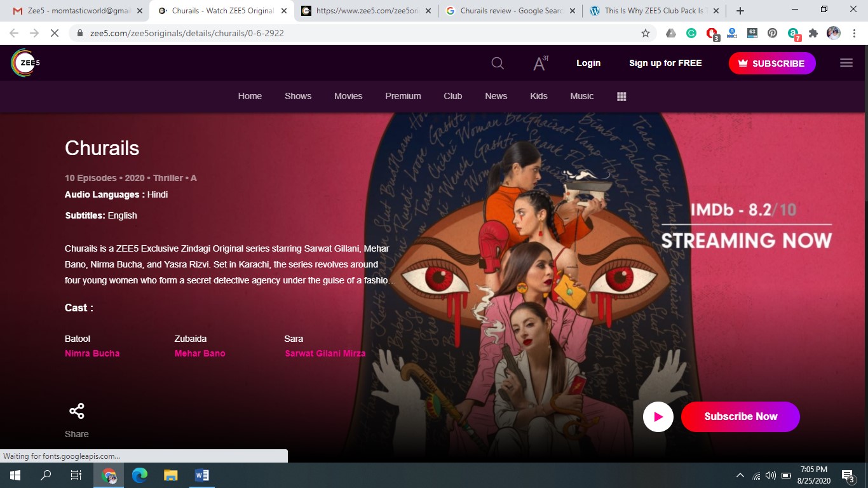Open Music in ZEE5 navigation
868x488 pixels.
[581, 96]
